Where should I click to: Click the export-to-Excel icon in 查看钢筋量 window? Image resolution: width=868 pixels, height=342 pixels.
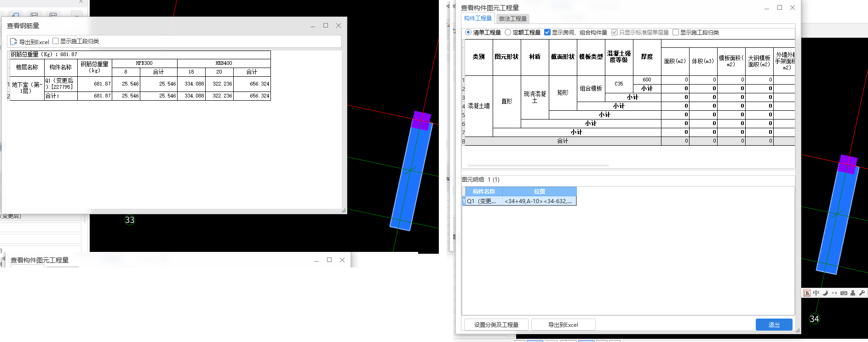coord(13,41)
